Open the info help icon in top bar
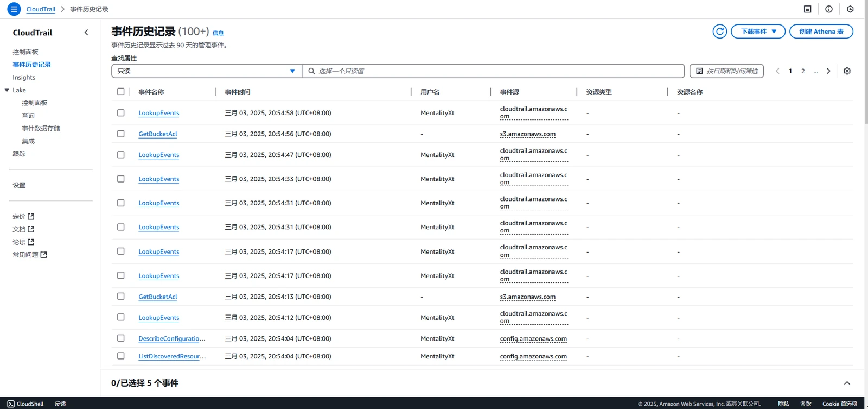Viewport: 868px width, 409px height. click(829, 9)
